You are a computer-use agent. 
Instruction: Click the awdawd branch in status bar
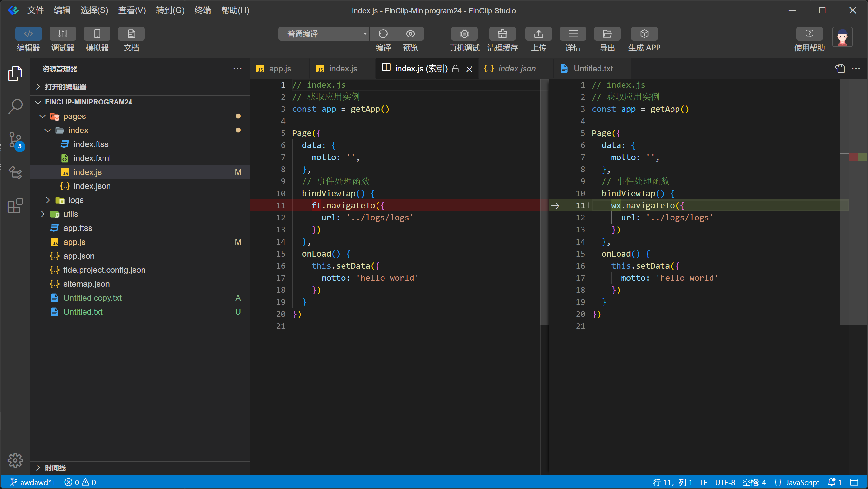click(x=33, y=482)
